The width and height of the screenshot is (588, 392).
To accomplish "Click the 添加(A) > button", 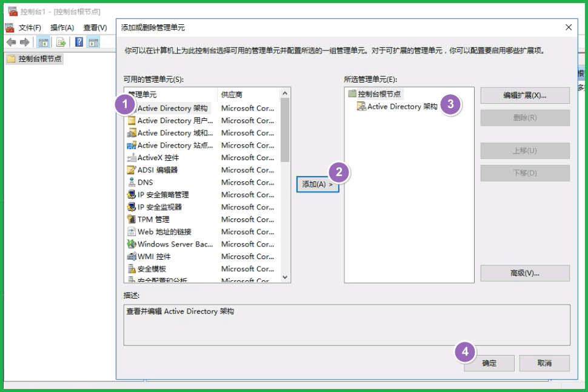I will (318, 184).
